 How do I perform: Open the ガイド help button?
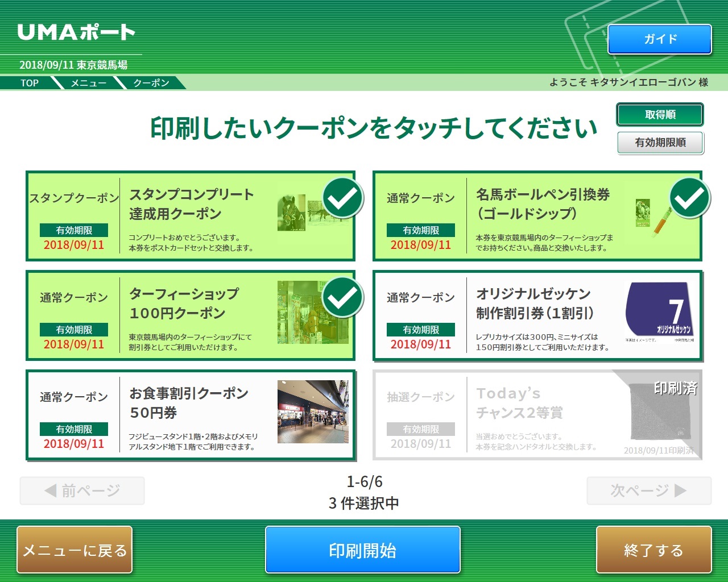(x=659, y=39)
